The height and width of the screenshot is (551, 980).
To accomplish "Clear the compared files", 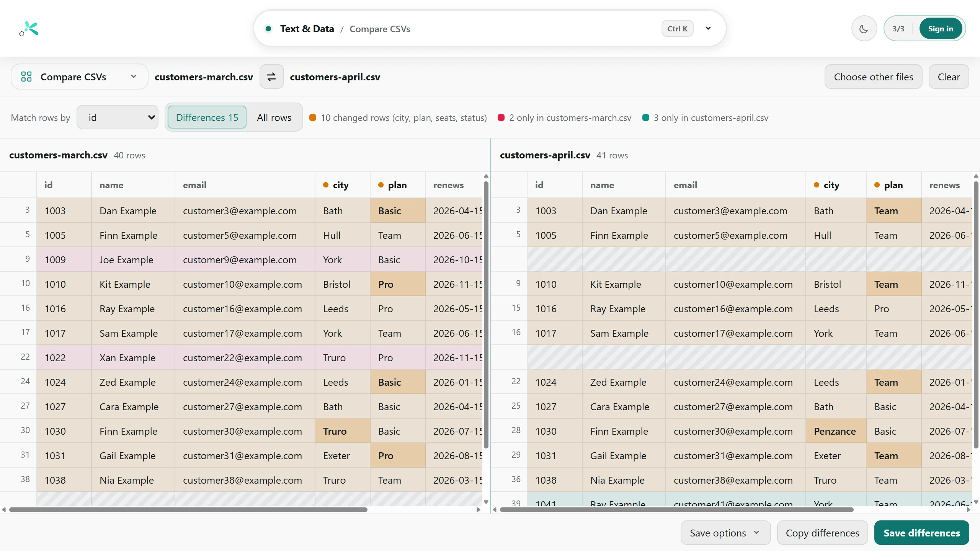I will [x=949, y=77].
